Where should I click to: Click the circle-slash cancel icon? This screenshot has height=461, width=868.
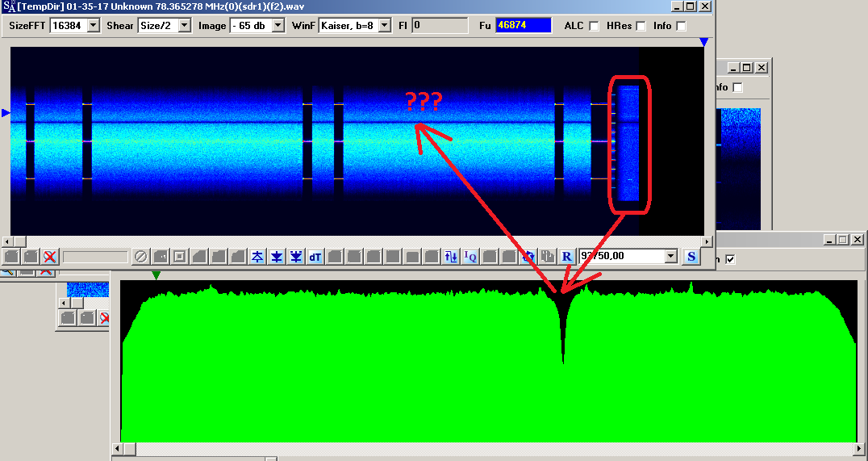click(x=141, y=257)
